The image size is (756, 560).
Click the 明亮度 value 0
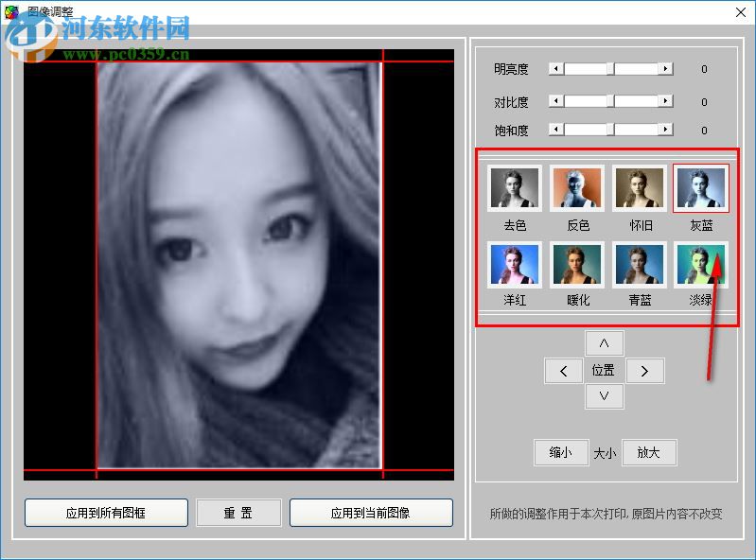704,69
